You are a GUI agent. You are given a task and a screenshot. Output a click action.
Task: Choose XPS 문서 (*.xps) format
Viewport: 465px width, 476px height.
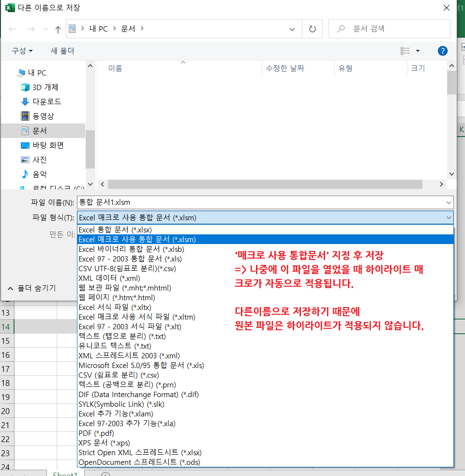point(266,443)
